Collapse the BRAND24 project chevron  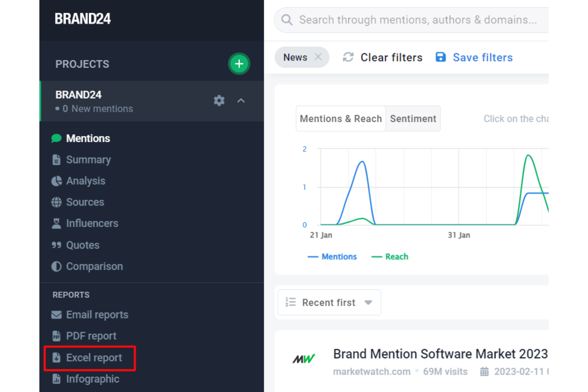click(241, 100)
